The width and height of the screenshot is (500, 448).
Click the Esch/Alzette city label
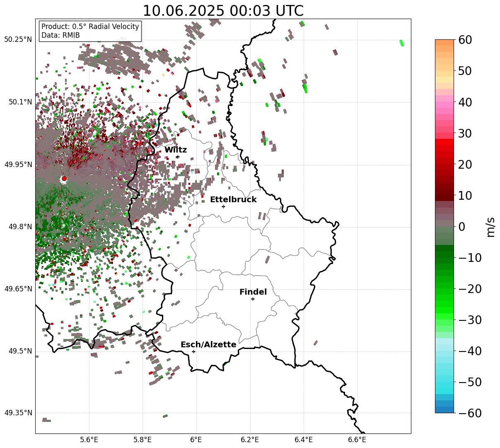pos(208,344)
